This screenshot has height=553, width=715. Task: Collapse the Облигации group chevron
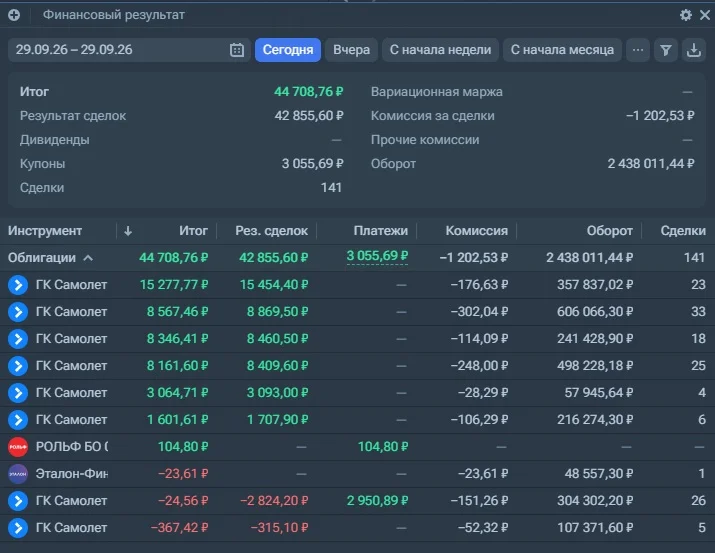click(x=88, y=258)
